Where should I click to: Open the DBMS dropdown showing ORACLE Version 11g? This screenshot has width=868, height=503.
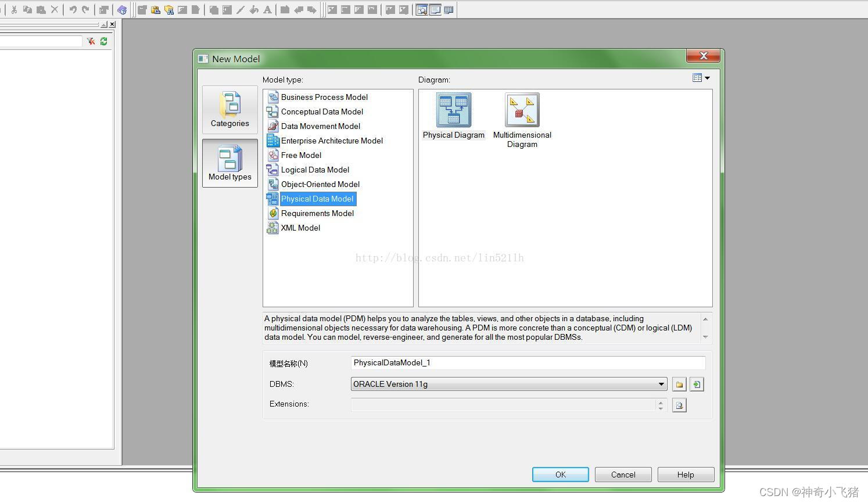661,384
